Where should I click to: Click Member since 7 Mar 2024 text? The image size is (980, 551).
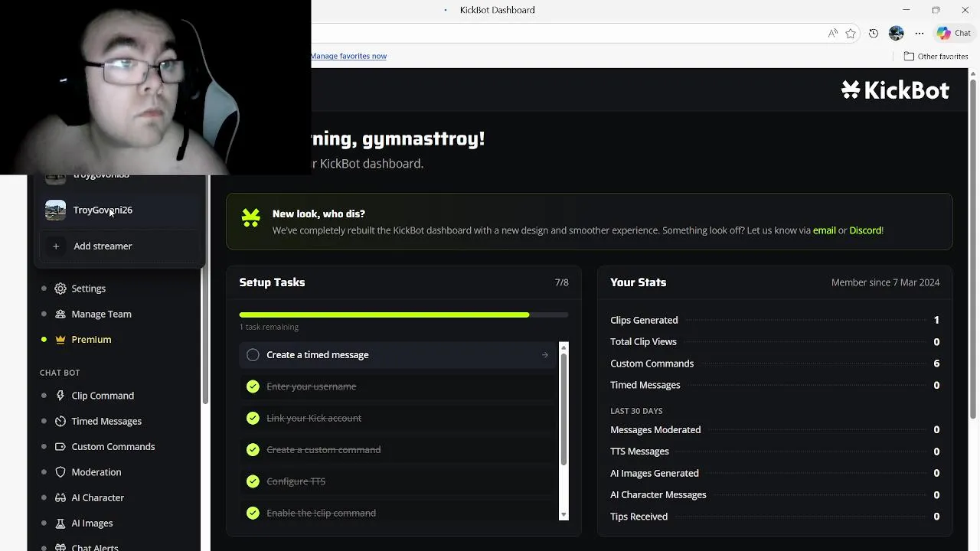click(886, 282)
